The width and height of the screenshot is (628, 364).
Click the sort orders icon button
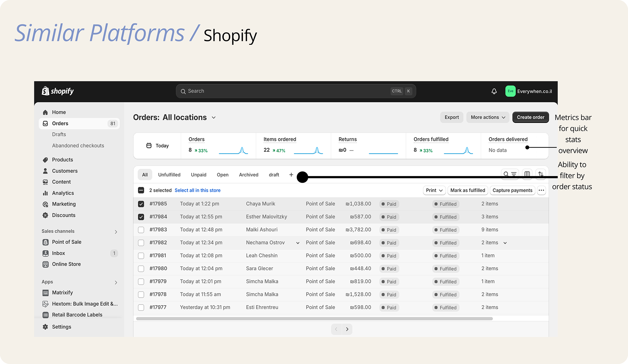pyautogui.click(x=541, y=174)
